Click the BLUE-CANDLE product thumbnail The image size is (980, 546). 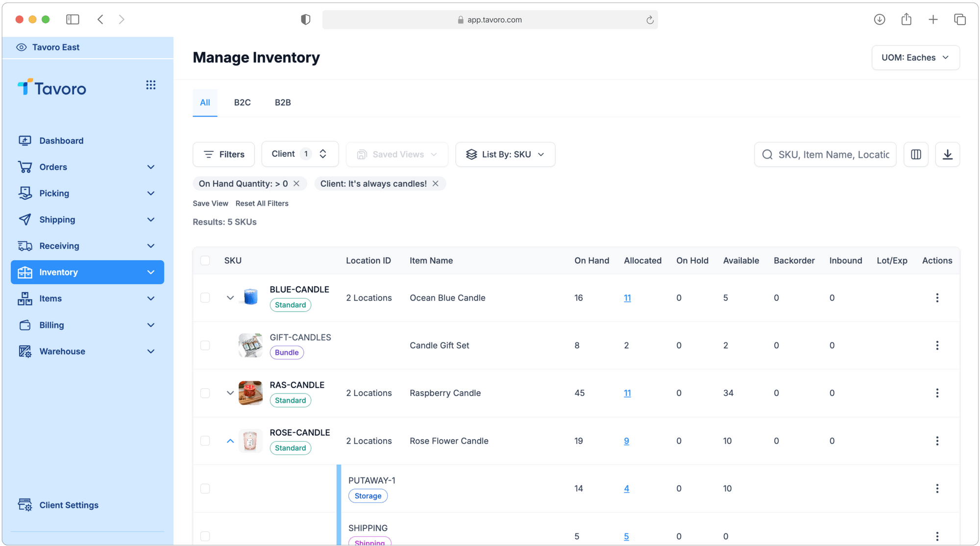click(250, 297)
